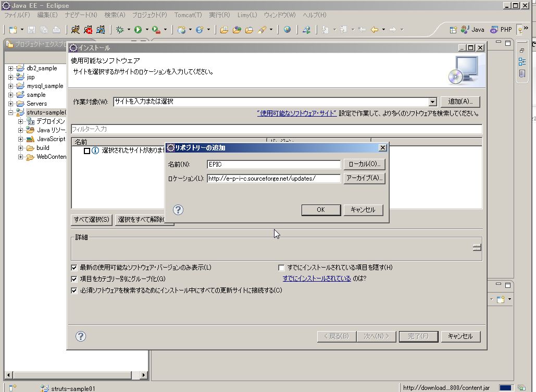This screenshot has width=536, height=392.
Task: Open the プロジェクト(P) menu
Action: (149, 15)
